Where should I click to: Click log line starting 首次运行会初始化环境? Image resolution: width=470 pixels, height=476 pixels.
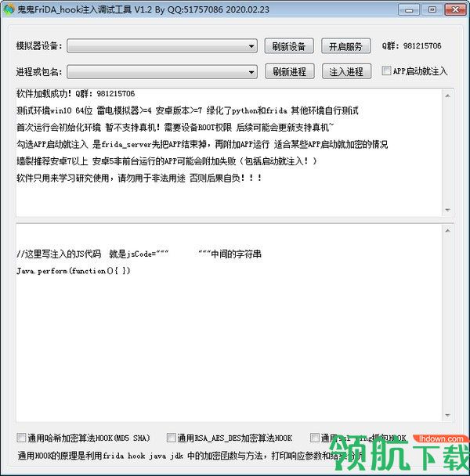175,127
